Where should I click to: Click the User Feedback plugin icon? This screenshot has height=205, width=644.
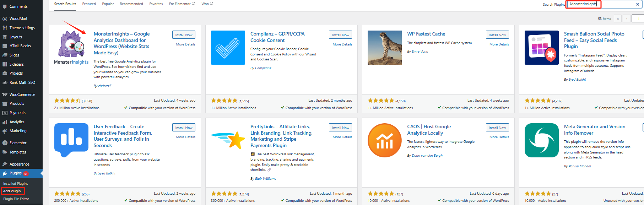(71, 140)
